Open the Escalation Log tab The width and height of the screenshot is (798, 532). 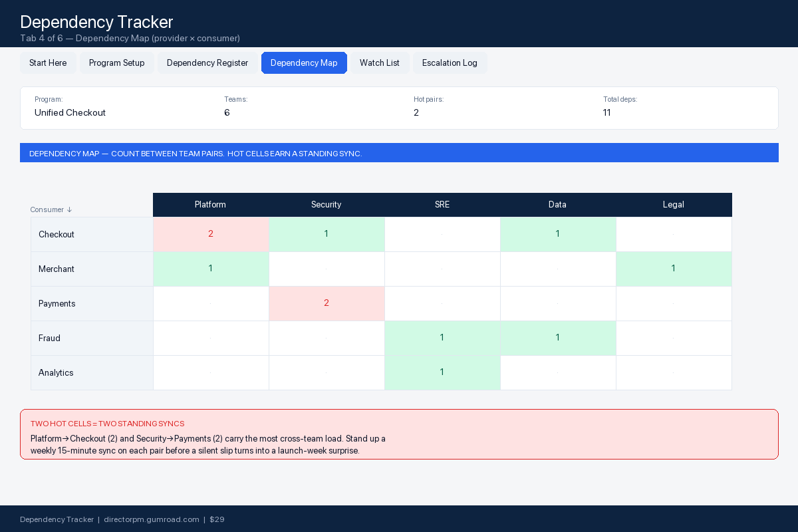pyautogui.click(x=450, y=63)
